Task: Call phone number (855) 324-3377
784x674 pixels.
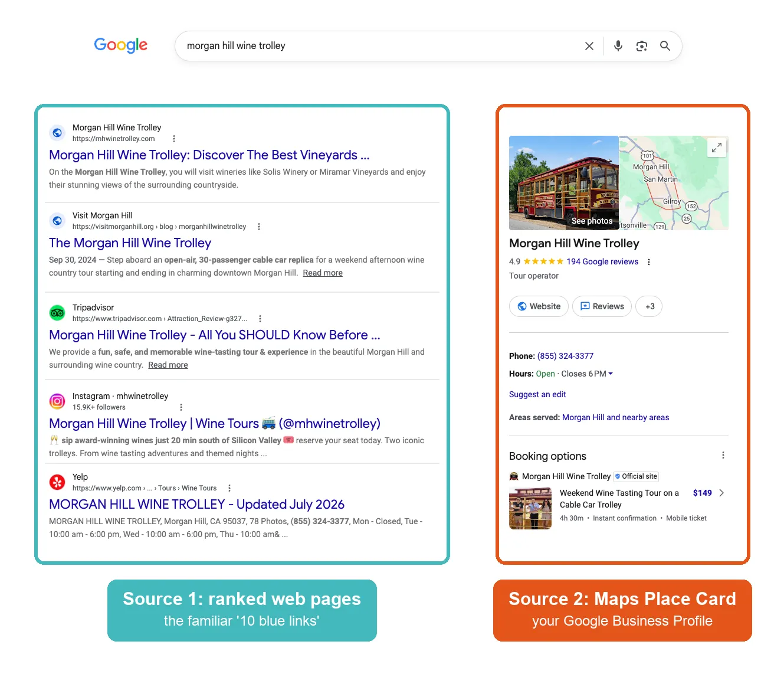Action: (565, 356)
